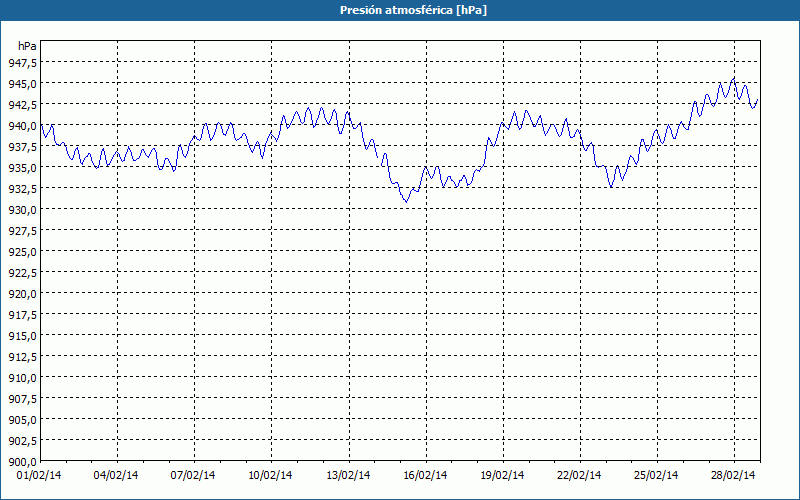Click the '925,0' axis value

coord(23,252)
